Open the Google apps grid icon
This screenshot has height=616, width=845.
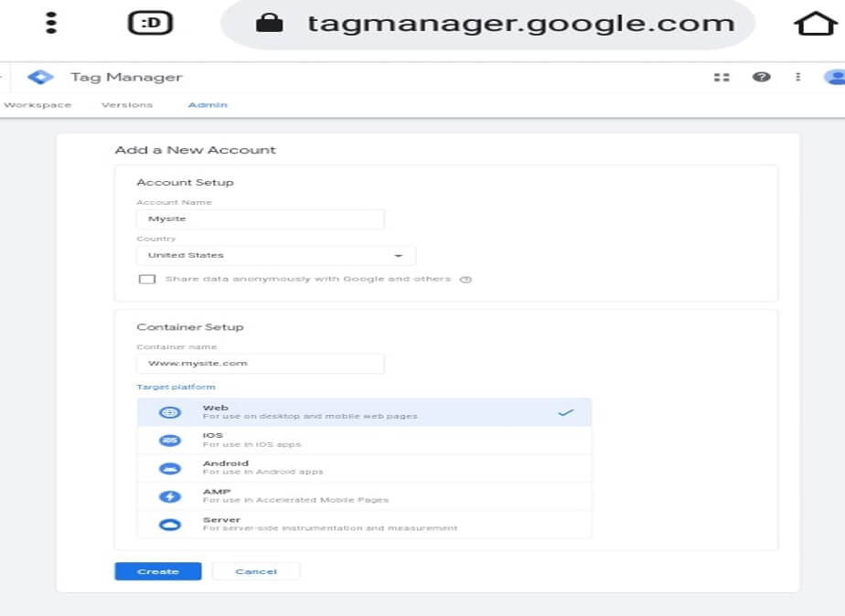[x=722, y=78]
